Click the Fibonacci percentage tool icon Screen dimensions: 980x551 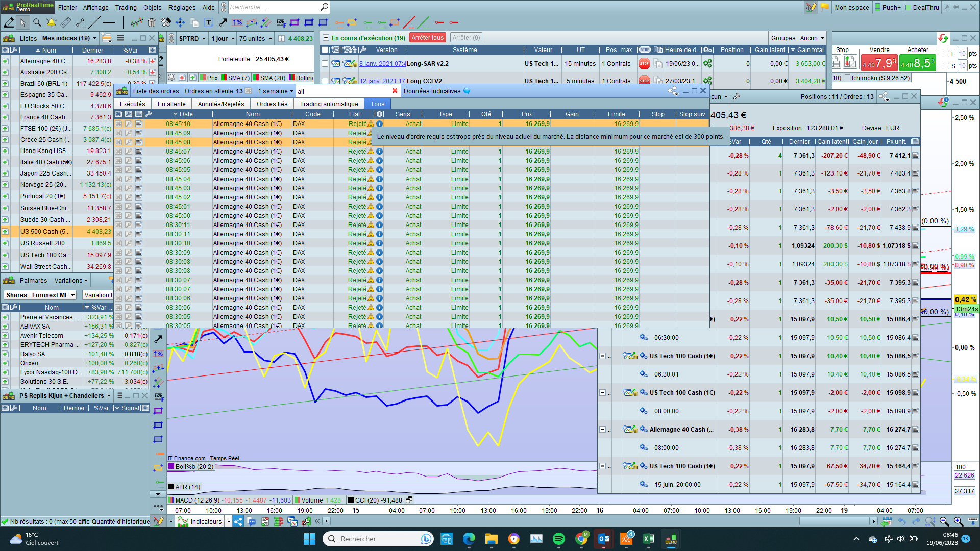pyautogui.click(x=237, y=22)
